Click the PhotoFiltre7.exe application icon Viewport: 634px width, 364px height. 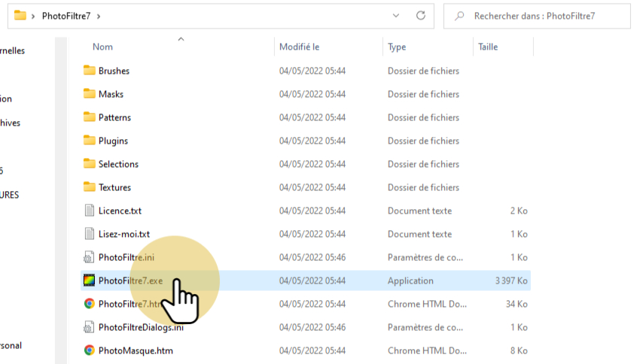(x=90, y=281)
